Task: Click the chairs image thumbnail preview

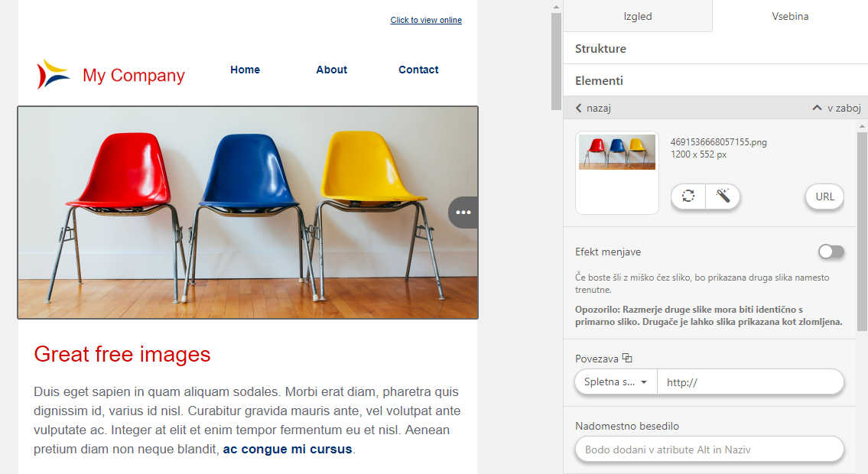Action: pyautogui.click(x=617, y=152)
